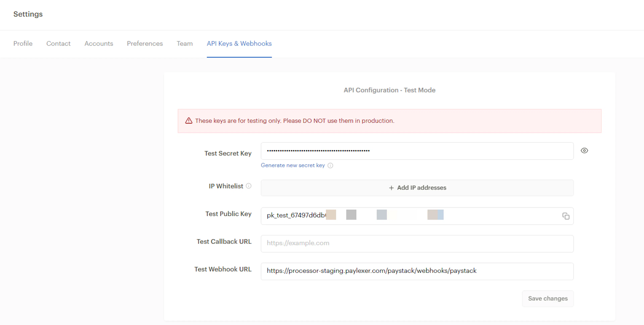The image size is (644, 325).
Task: Select the Preferences tab
Action: coord(145,43)
